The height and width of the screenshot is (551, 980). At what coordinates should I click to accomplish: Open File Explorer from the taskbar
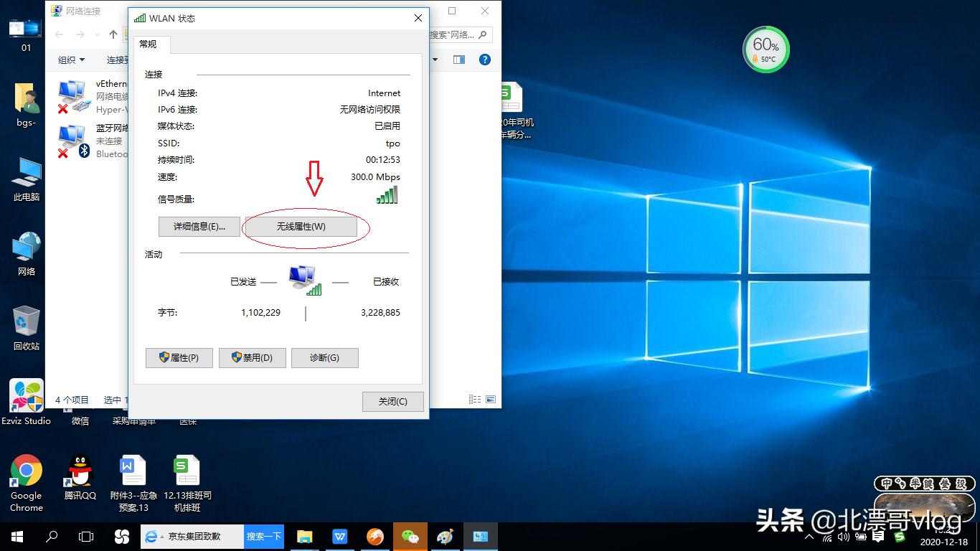tap(304, 536)
